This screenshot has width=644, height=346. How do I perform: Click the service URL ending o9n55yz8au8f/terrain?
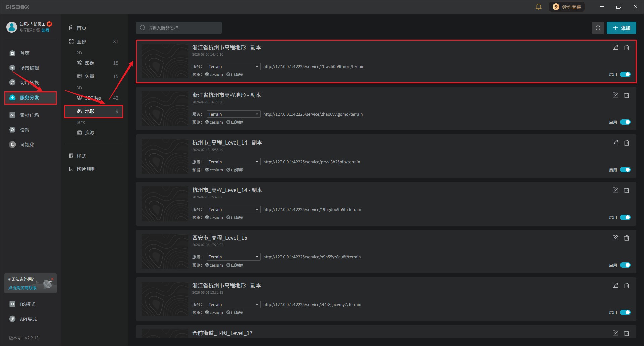coord(312,257)
